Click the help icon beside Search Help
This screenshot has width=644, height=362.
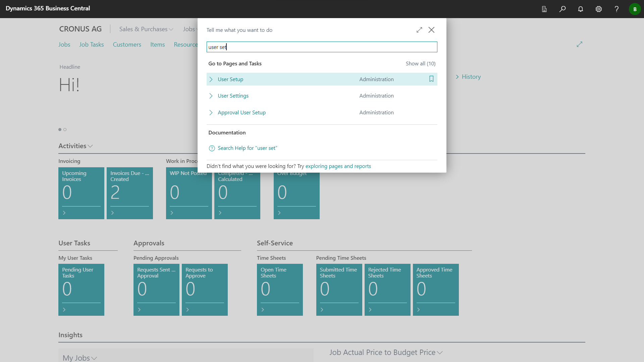point(212,148)
